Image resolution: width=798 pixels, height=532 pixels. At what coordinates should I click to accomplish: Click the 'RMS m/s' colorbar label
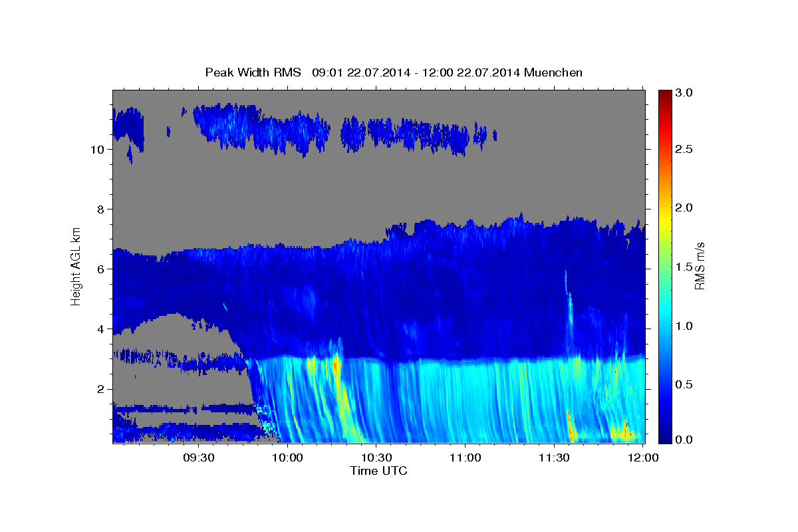(699, 266)
